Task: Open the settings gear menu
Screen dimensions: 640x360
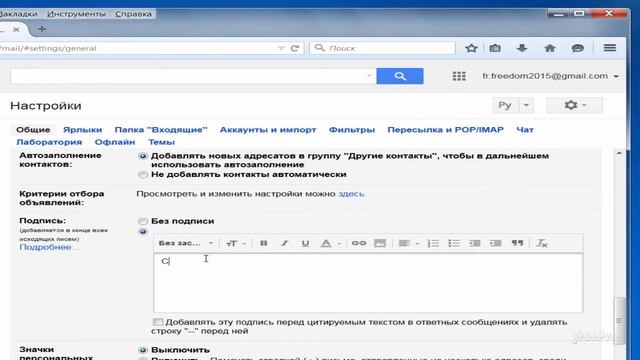Action: tap(574, 105)
